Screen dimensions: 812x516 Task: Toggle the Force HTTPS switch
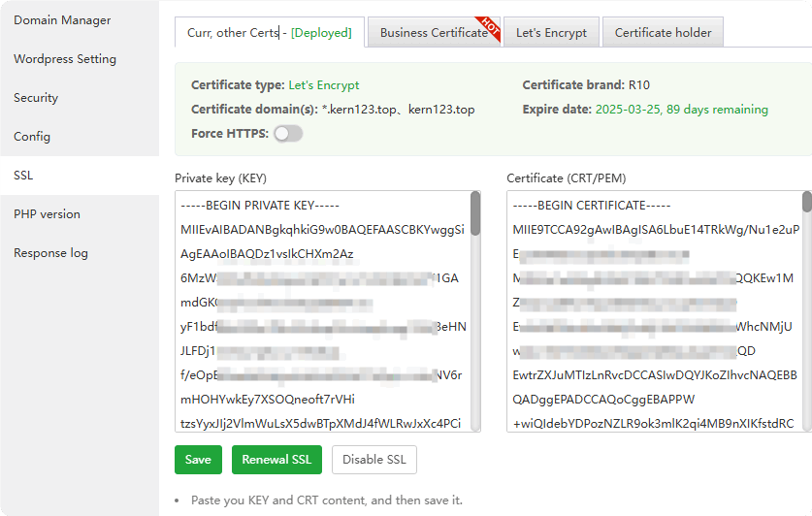[288, 134]
